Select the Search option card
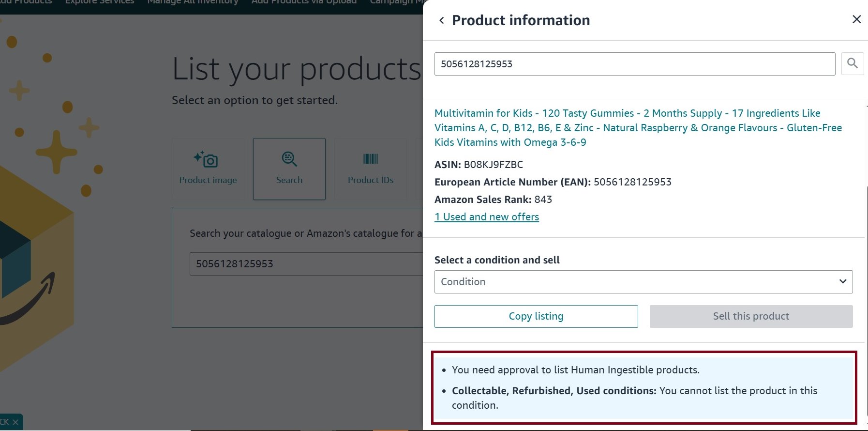 pyautogui.click(x=289, y=169)
